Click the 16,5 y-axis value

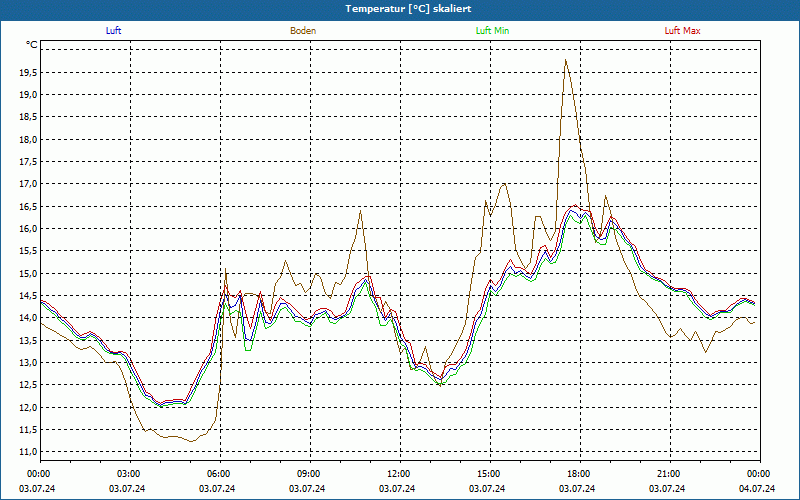pos(28,207)
